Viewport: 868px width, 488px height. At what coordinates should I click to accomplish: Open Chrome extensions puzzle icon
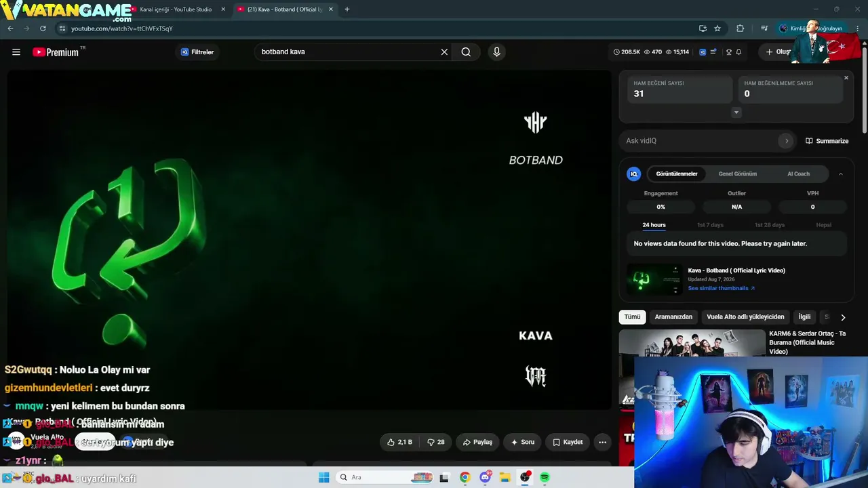pyautogui.click(x=740, y=28)
